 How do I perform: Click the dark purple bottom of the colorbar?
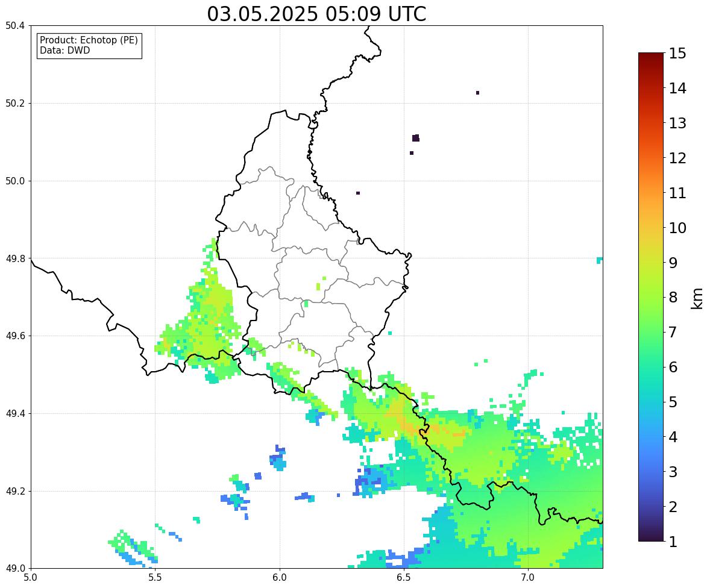click(651, 536)
